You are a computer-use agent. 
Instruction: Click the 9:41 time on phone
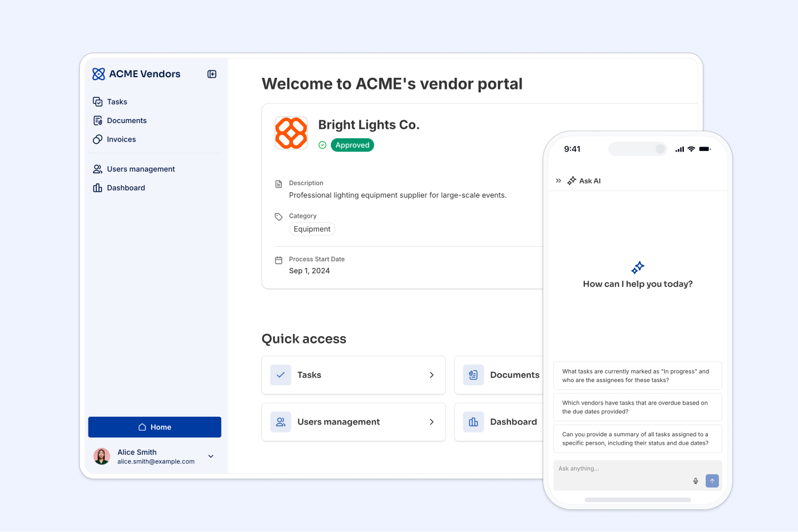tap(572, 149)
